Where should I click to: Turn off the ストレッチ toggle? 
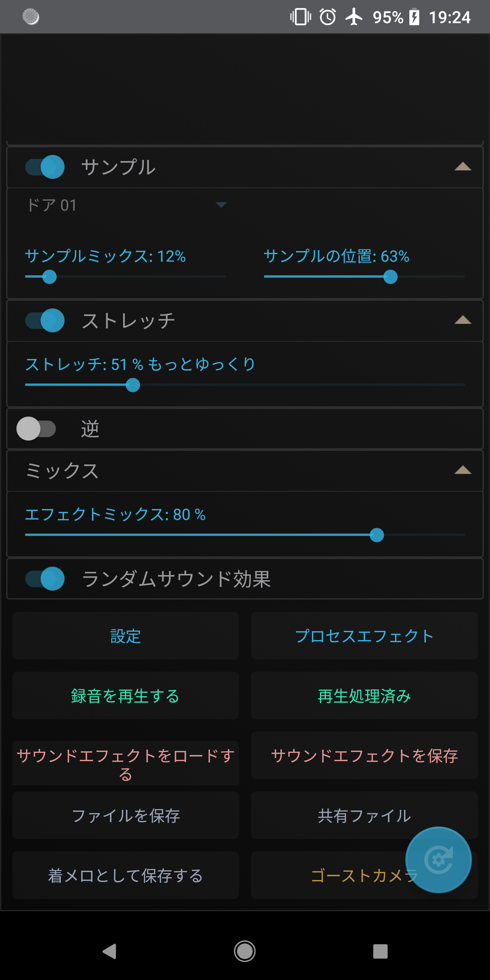(x=45, y=320)
